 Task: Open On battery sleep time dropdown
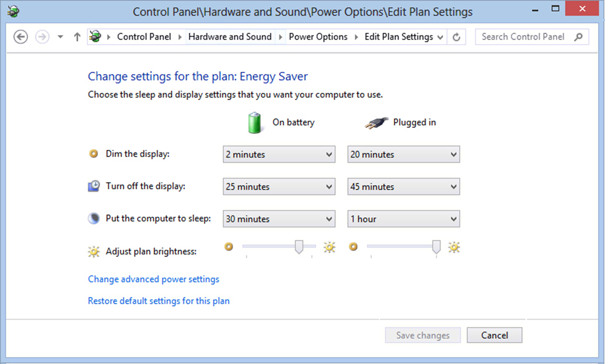[x=279, y=219]
